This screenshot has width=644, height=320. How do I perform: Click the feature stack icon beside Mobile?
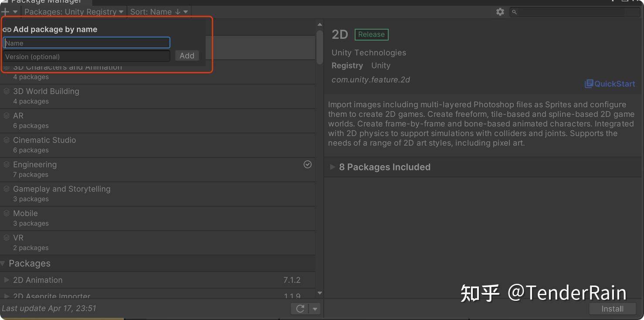(x=7, y=213)
